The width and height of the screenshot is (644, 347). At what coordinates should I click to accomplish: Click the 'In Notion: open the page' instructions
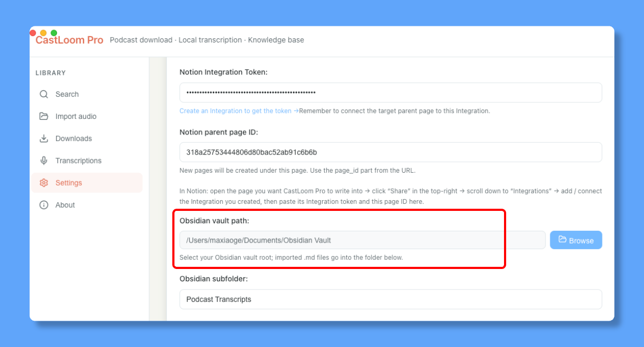click(x=390, y=196)
